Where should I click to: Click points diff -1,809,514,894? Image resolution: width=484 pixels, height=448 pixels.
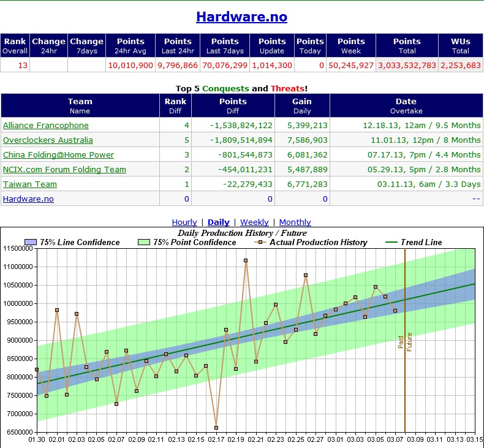point(241,140)
